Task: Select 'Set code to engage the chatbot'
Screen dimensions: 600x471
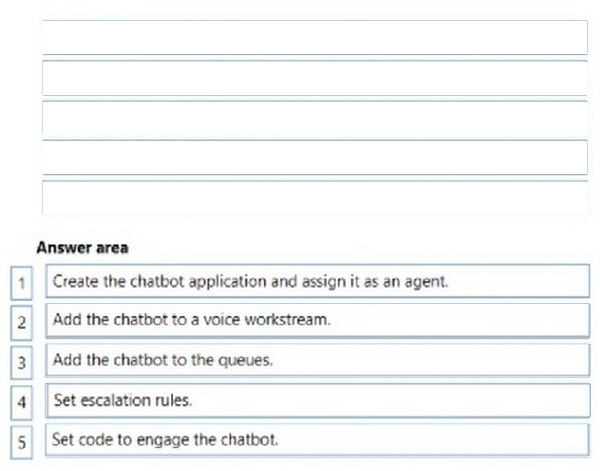Action: click(x=318, y=440)
